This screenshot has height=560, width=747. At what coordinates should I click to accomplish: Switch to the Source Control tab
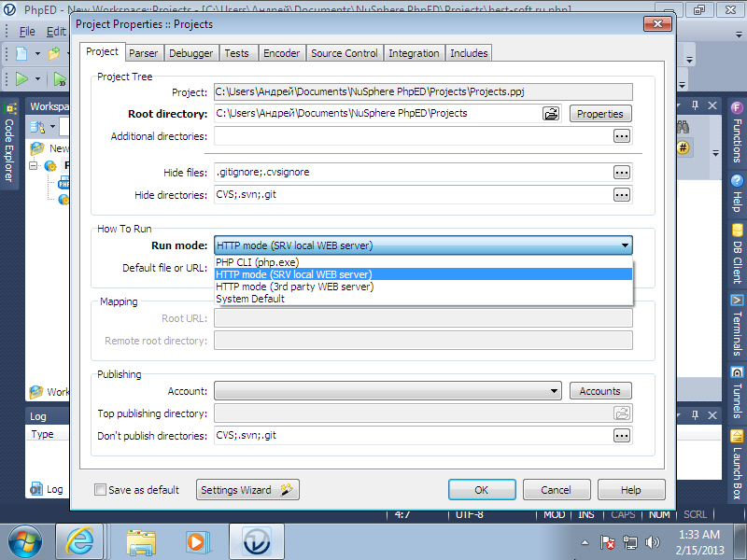pos(345,53)
